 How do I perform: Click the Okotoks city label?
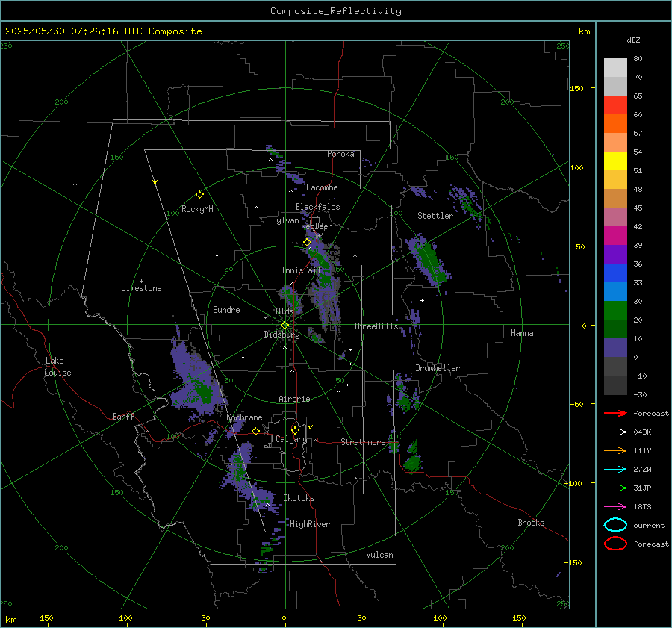coord(299,498)
